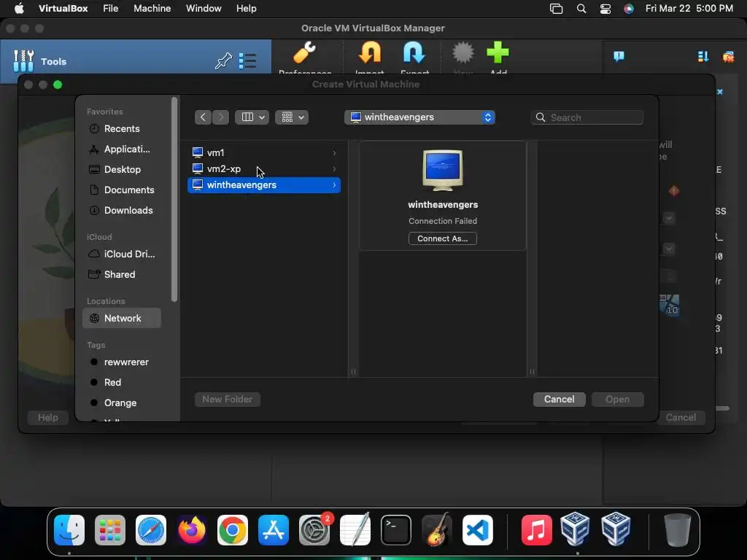Select the Orange tag

pos(122,402)
